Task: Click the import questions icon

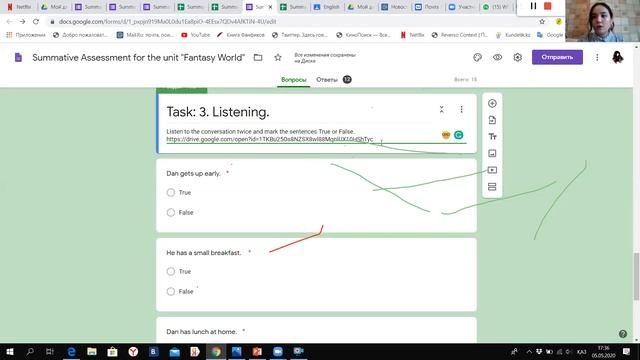Action: [492, 120]
